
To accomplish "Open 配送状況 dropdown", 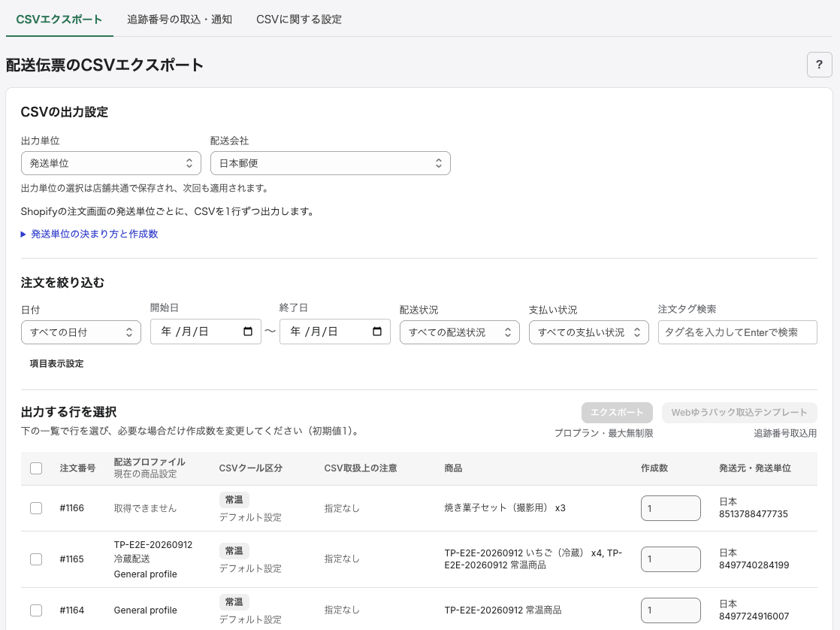I will [x=459, y=332].
